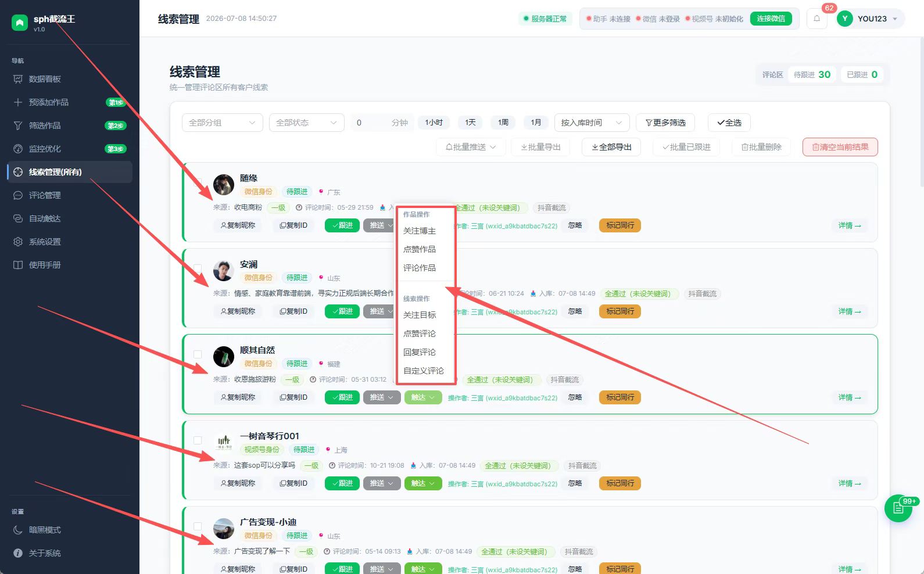Viewport: 924px width, 574px height.
Task: Click 忽略 on 顺其自然 card
Action: pyautogui.click(x=575, y=397)
